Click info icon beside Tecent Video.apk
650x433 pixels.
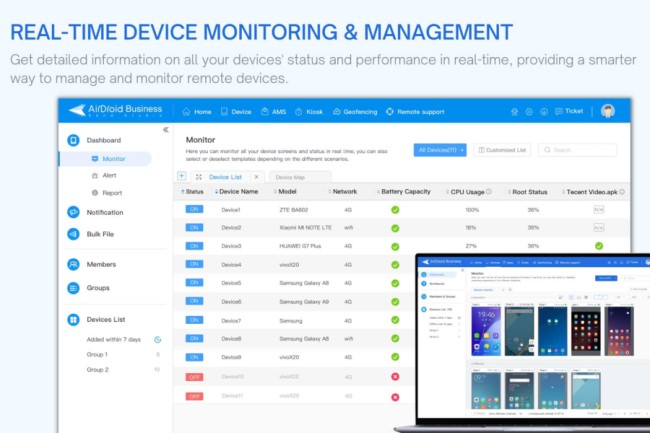(x=622, y=192)
